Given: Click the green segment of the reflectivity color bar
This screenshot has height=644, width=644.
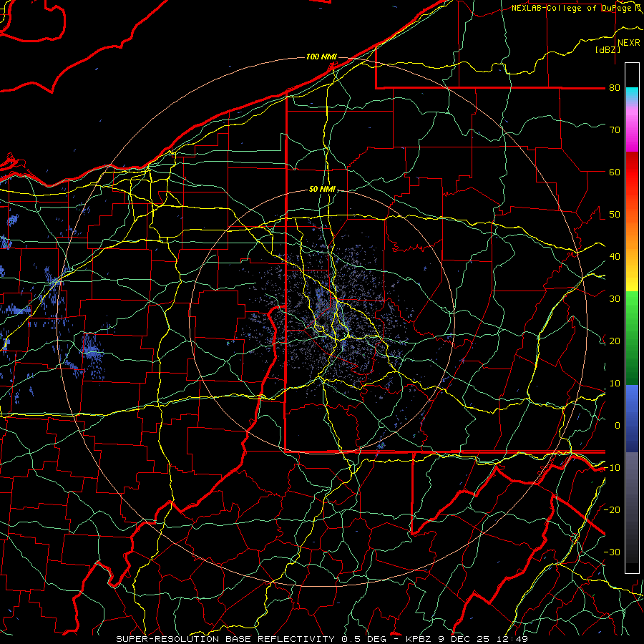Looking at the screenshot, I should coord(632,338).
